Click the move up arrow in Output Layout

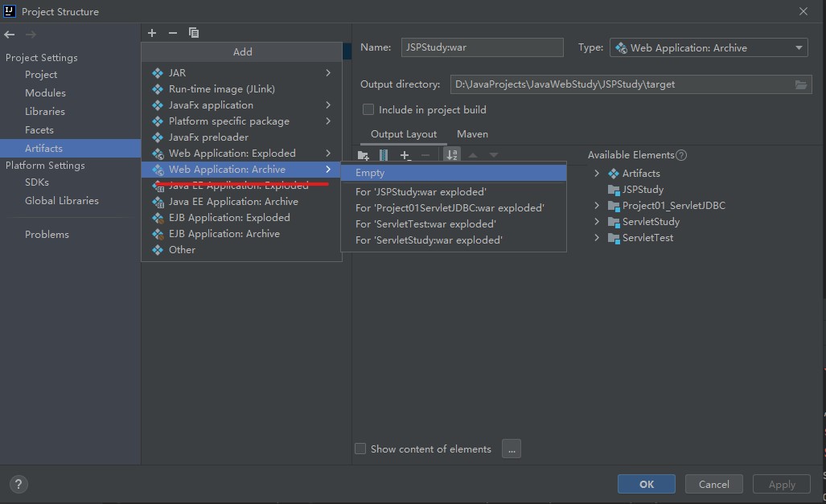coord(473,155)
